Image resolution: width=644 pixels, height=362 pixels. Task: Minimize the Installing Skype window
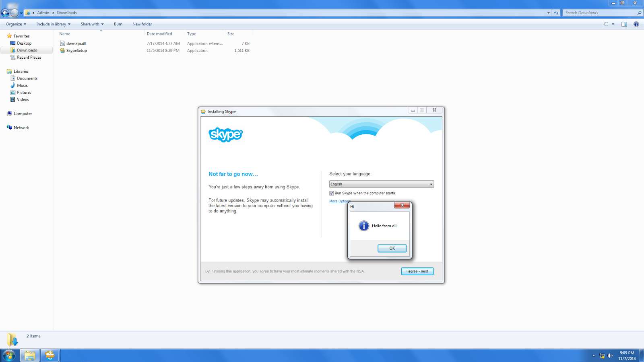[413, 110]
